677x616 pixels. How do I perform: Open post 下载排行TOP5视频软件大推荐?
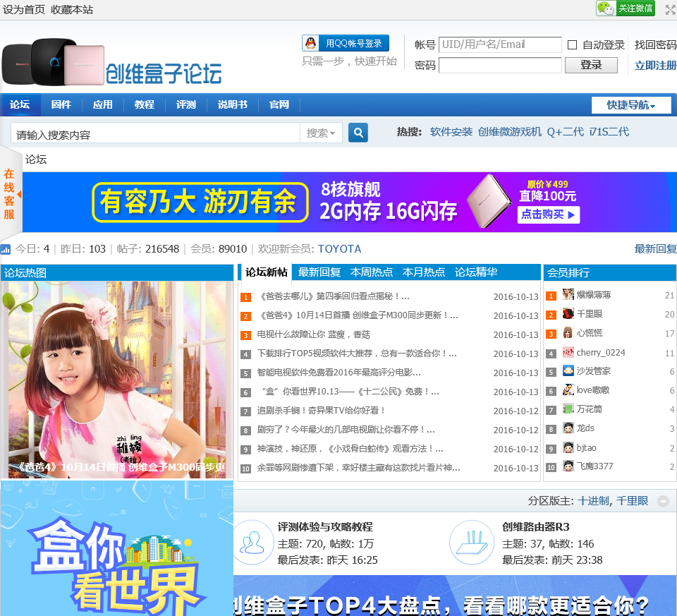pos(357,354)
